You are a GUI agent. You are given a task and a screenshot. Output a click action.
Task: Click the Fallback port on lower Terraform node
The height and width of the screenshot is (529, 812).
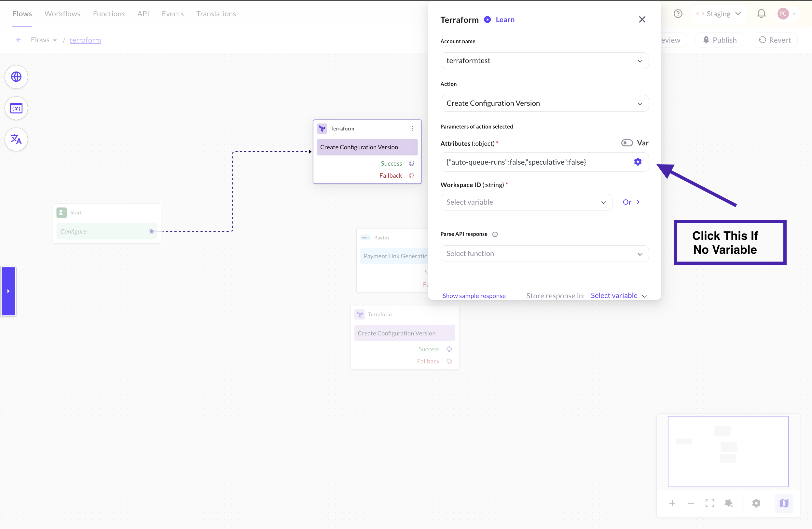pos(449,361)
